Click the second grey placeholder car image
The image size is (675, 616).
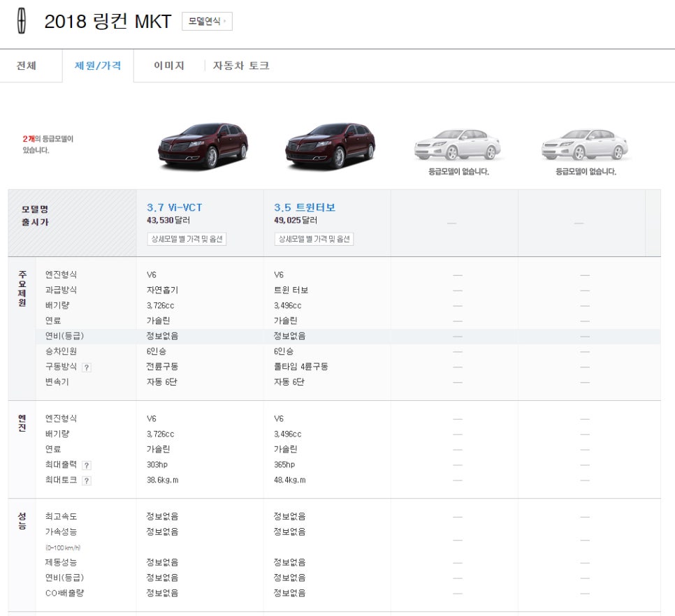pos(585,145)
